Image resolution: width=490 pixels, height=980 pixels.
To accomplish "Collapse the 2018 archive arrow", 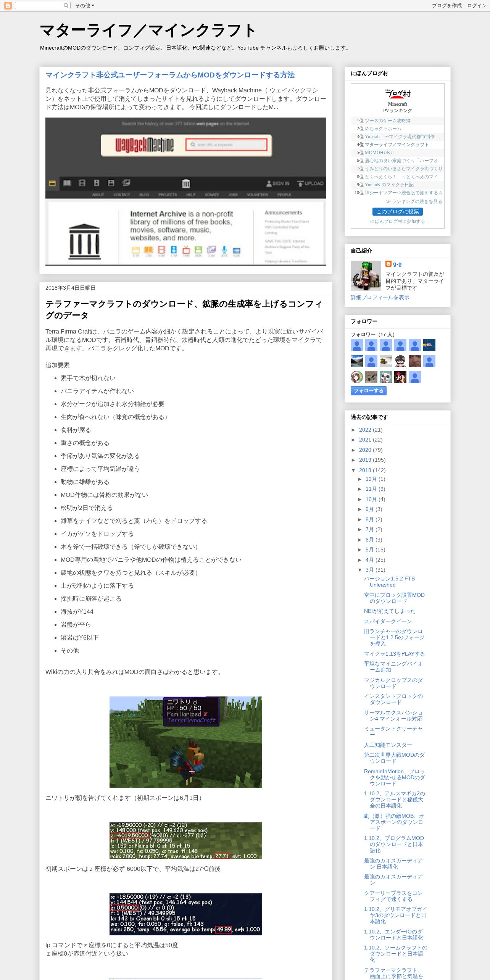I will pos(353,470).
